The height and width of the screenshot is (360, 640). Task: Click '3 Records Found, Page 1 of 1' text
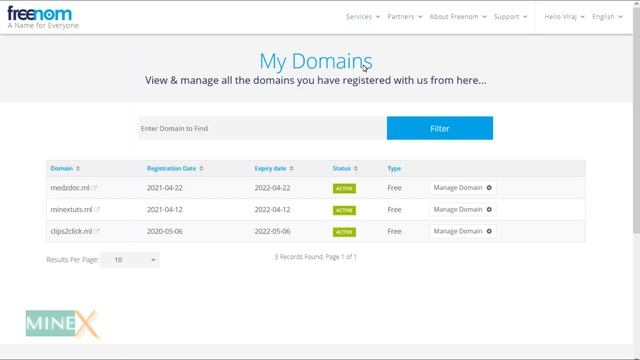[x=316, y=257]
